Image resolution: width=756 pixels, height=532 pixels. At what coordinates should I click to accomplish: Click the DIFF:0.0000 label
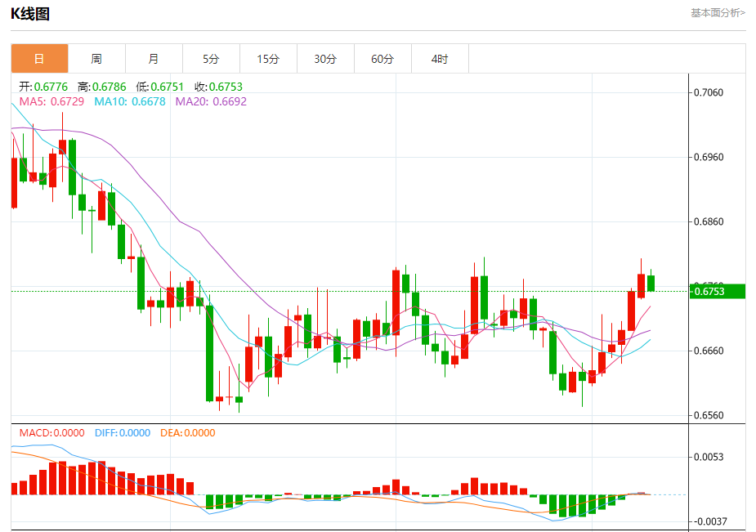(x=123, y=433)
